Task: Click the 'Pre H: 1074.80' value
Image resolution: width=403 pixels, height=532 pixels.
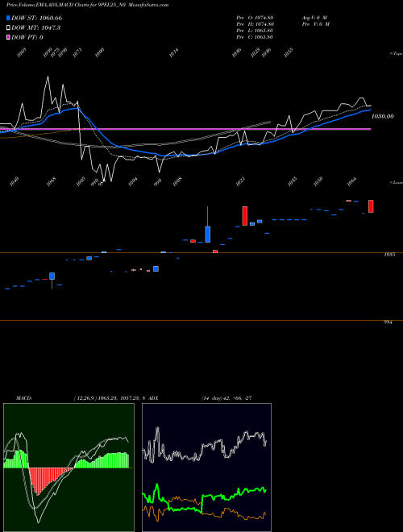Action: [255, 24]
